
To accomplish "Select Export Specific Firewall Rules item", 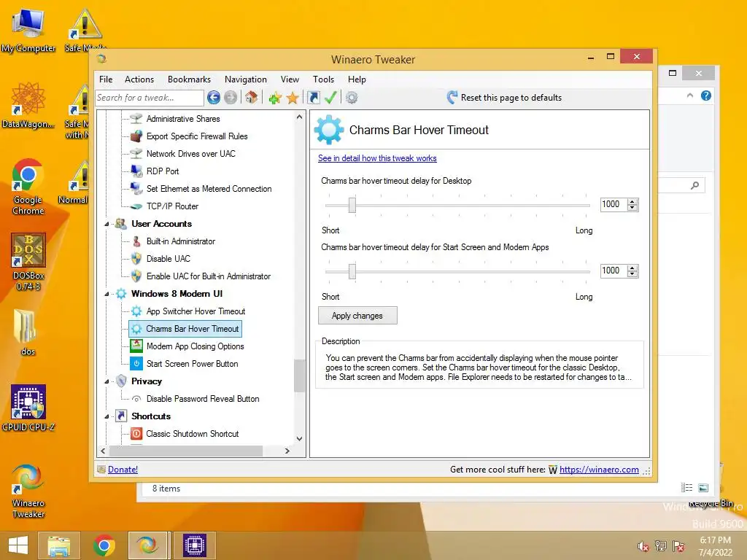I will [x=197, y=136].
